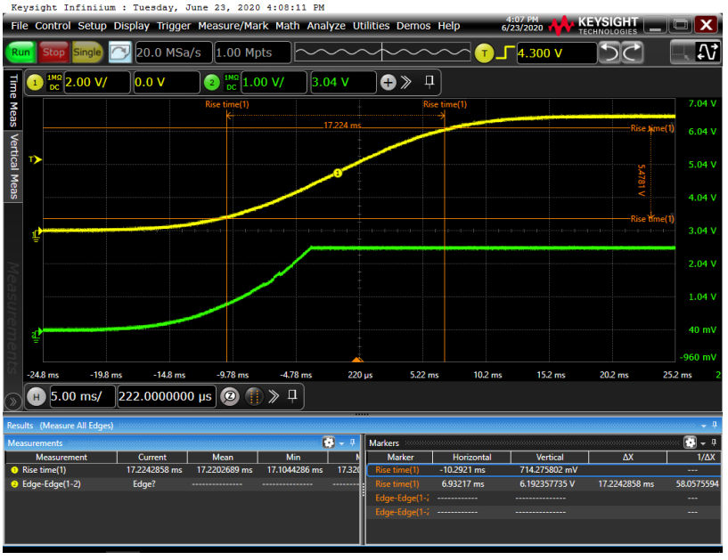Viewport: 728px width, 560px height.
Task: Expand horizontal toolbar double chevron
Action: (274, 396)
